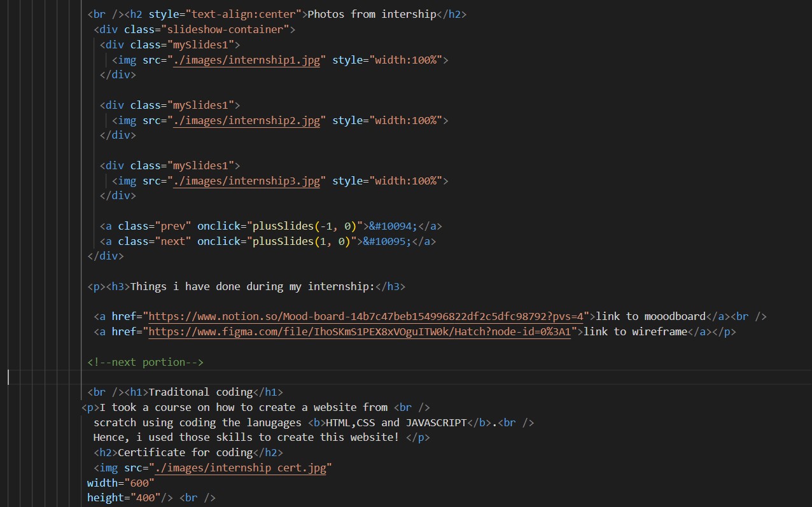Follow the notion.so Mood-board URL
This screenshot has height=507, width=812.
click(x=369, y=316)
